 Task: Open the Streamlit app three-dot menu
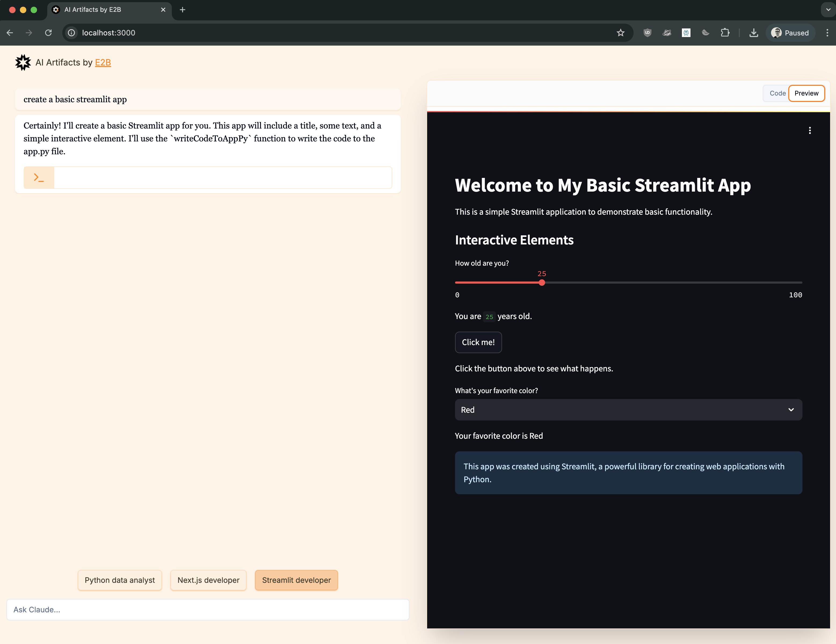(x=810, y=130)
